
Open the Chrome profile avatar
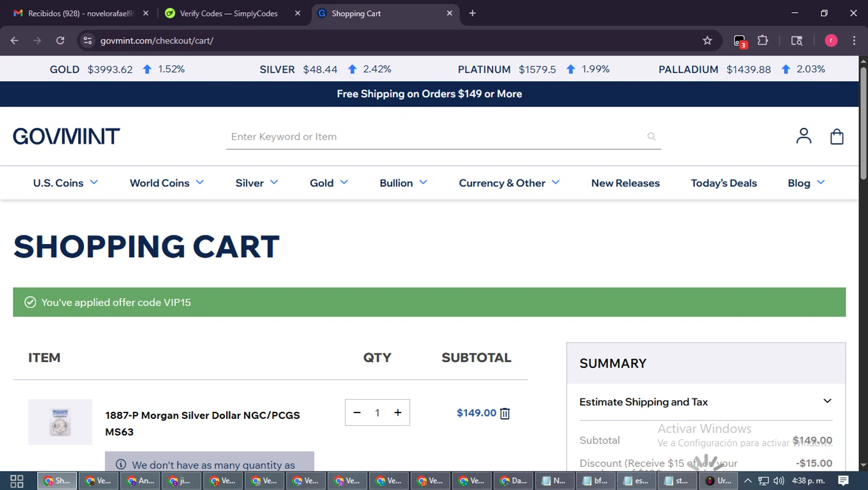click(831, 40)
